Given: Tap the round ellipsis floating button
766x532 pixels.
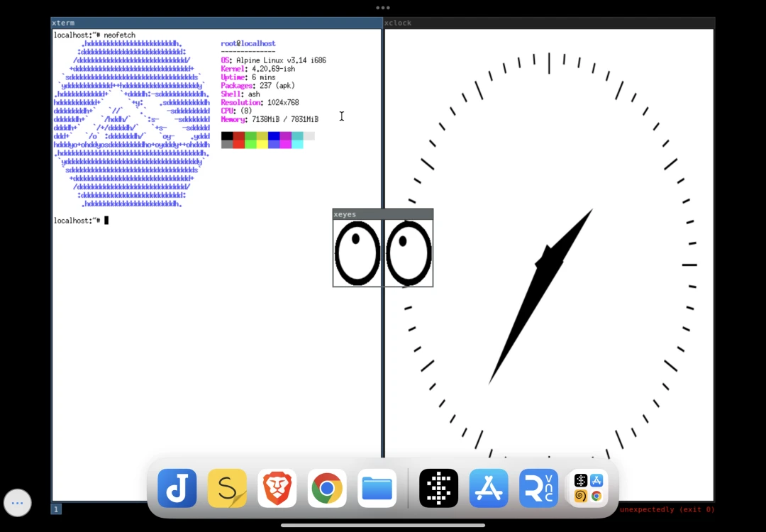Looking at the screenshot, I should [x=17, y=503].
